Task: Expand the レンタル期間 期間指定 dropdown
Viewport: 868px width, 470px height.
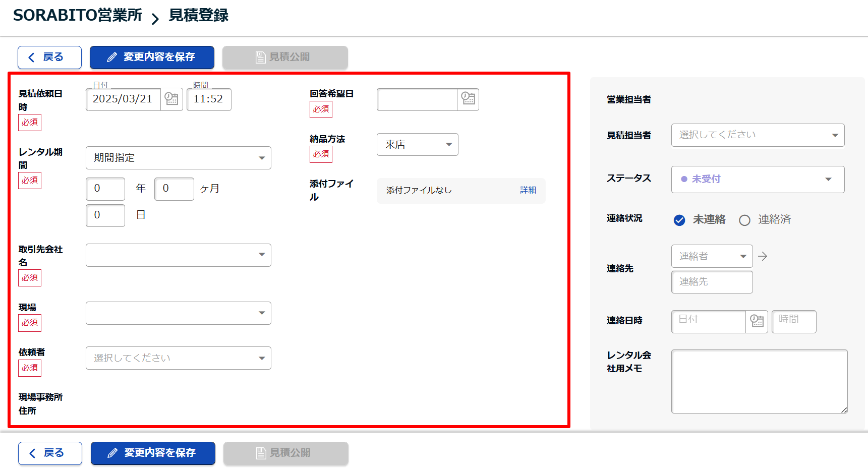Action: point(179,158)
